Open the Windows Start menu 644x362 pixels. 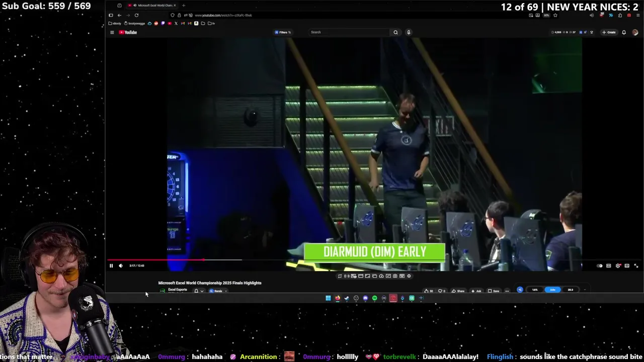tap(328, 298)
